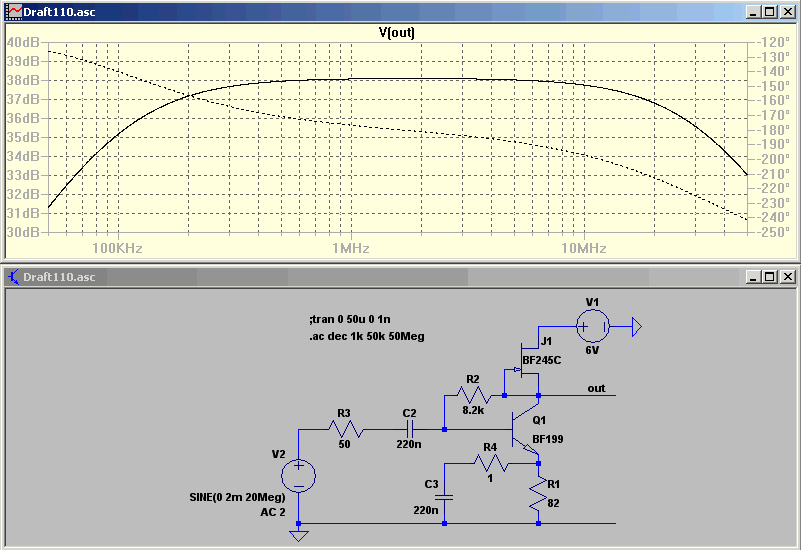Viewport: 801px width, 550px height.
Task: Maximize the plot window Draft110.asc
Action: (x=770, y=12)
